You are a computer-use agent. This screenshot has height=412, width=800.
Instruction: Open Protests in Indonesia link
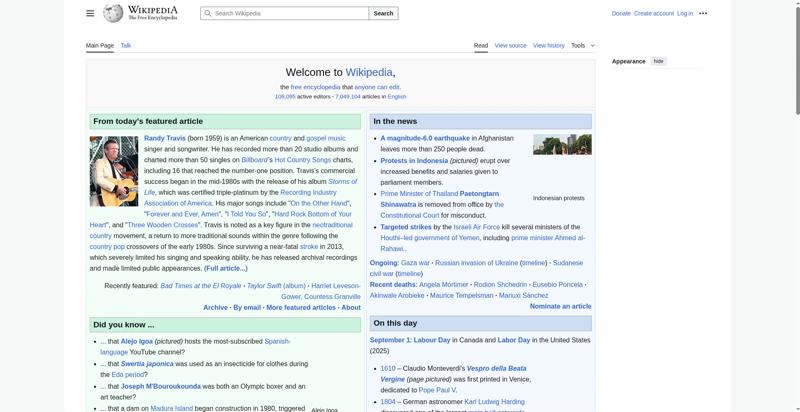pyautogui.click(x=414, y=161)
